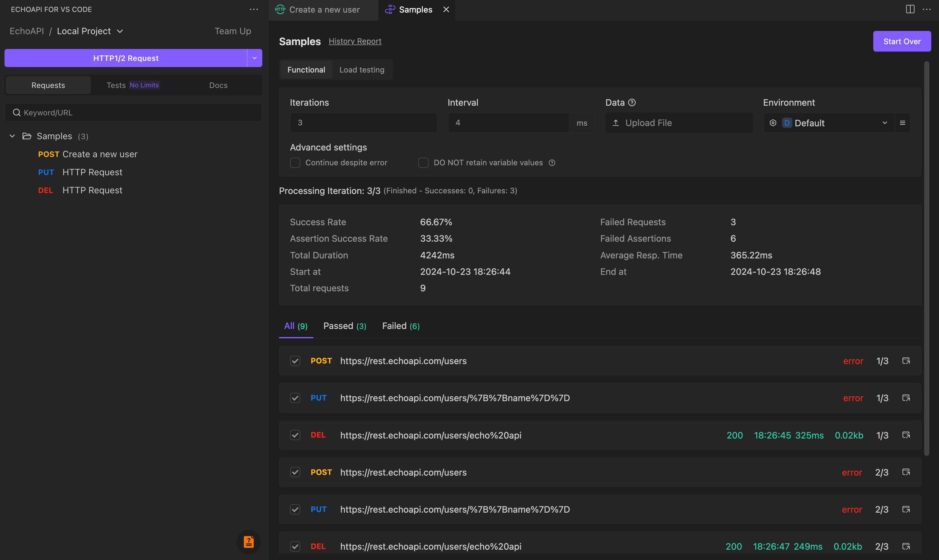Image resolution: width=939 pixels, height=560 pixels.
Task: Switch to the Tests tab
Action: (x=133, y=85)
